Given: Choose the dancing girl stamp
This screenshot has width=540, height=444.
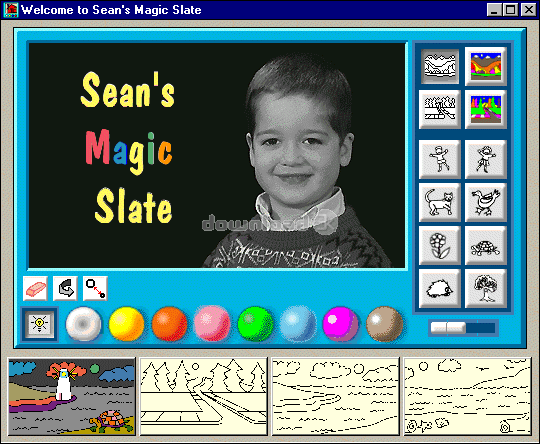Looking at the screenshot, I should pyautogui.click(x=486, y=159).
